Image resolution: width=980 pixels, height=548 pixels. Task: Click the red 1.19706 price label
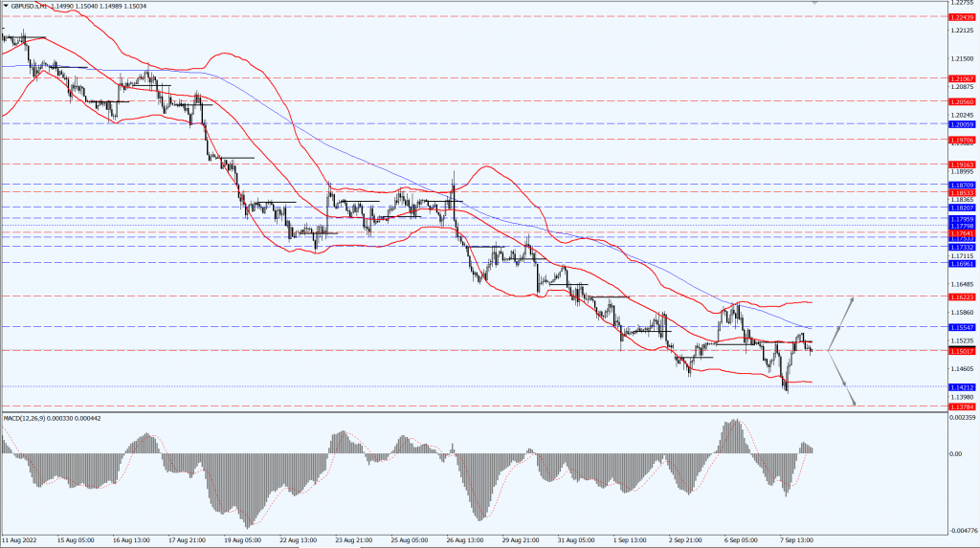(962, 140)
